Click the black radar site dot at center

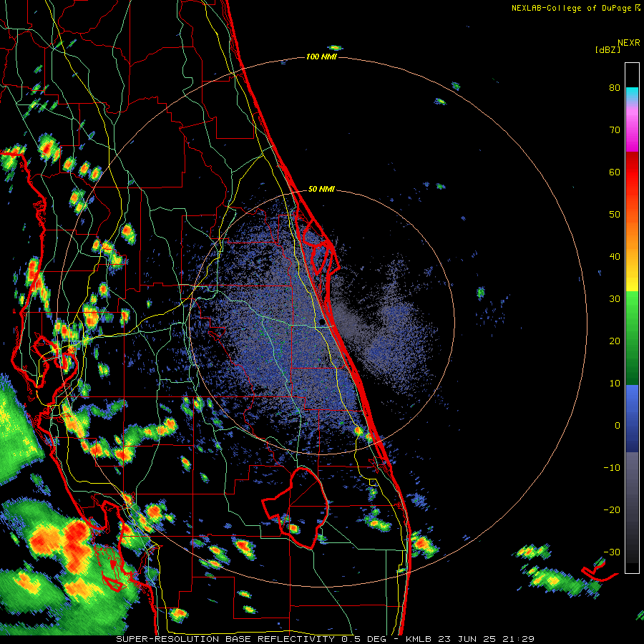[x=321, y=321]
